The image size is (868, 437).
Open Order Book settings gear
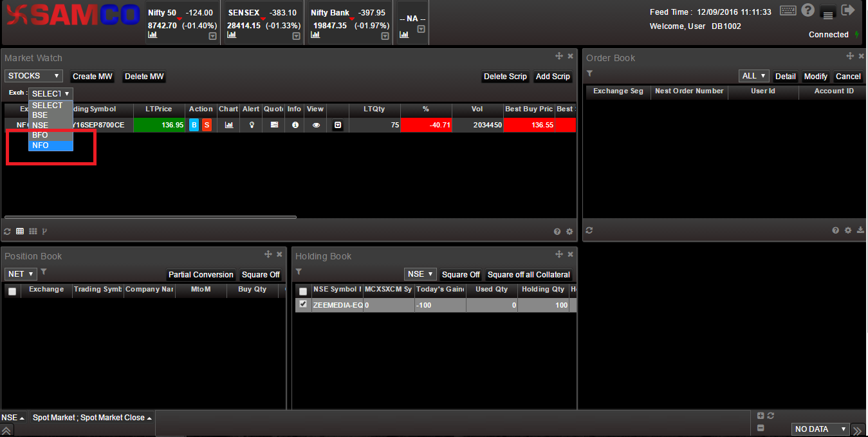848,230
